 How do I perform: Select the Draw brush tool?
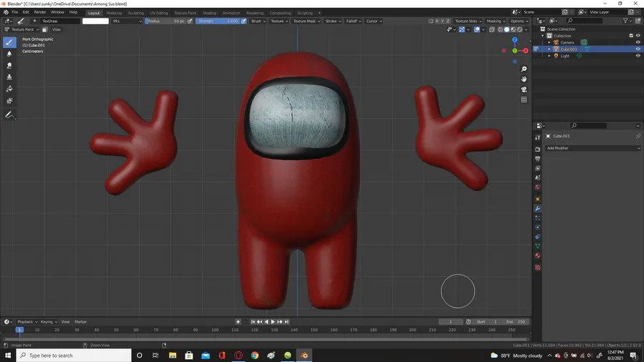point(9,42)
